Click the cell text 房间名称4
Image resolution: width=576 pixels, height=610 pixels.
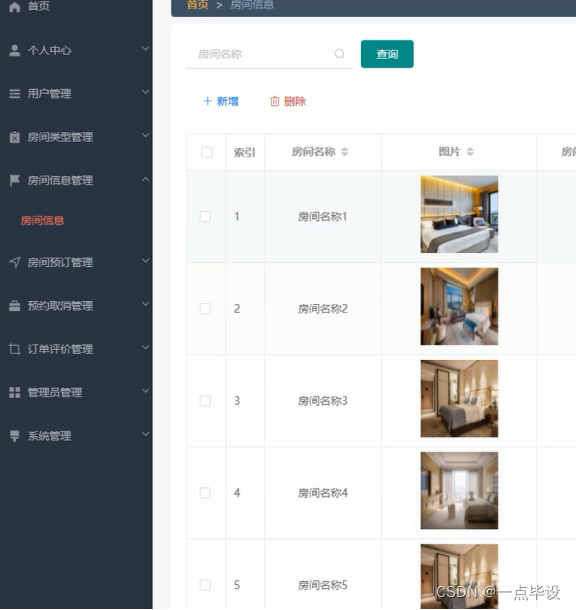click(x=322, y=493)
